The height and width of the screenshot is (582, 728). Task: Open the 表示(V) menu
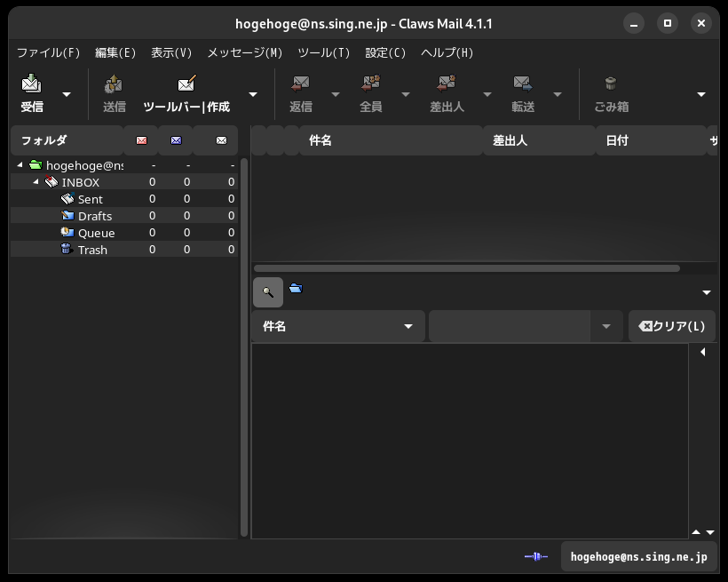[x=171, y=53]
